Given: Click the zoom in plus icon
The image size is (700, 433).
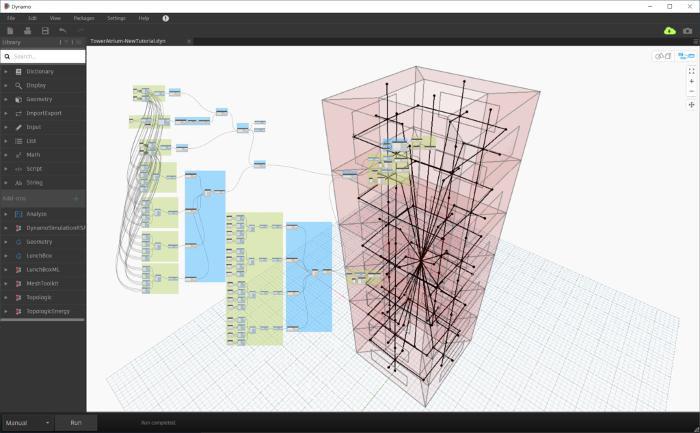Looking at the screenshot, I should point(692,81).
